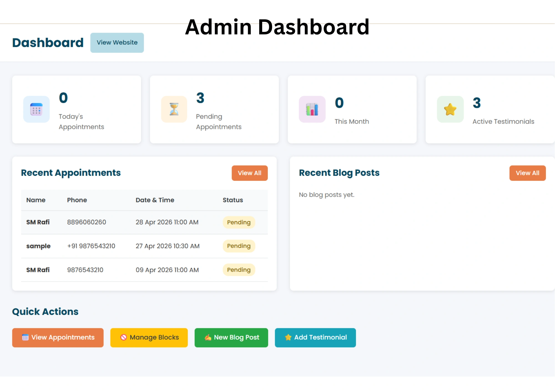Select the name 'sample' in appointments table
The width and height of the screenshot is (555, 392).
click(38, 246)
